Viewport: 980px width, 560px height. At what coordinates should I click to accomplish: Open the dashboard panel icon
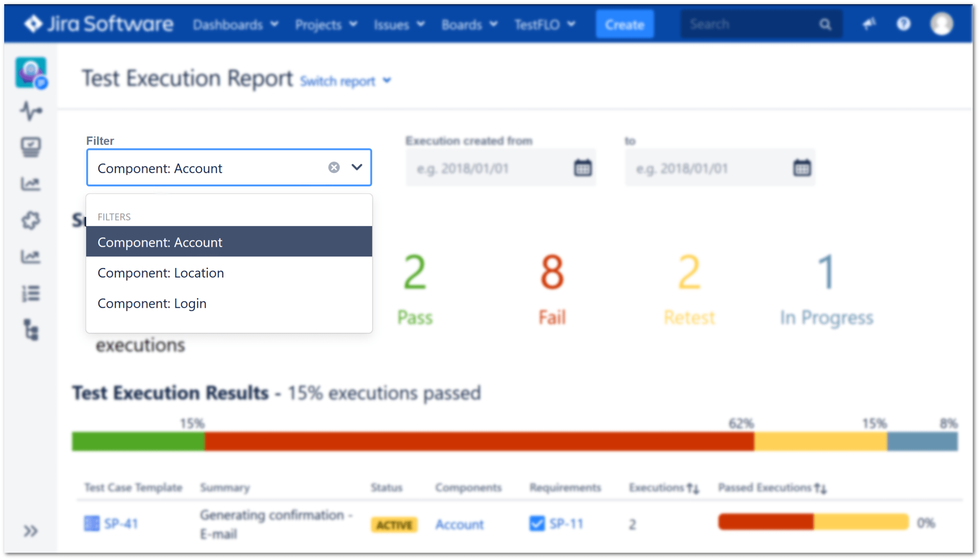point(32,147)
